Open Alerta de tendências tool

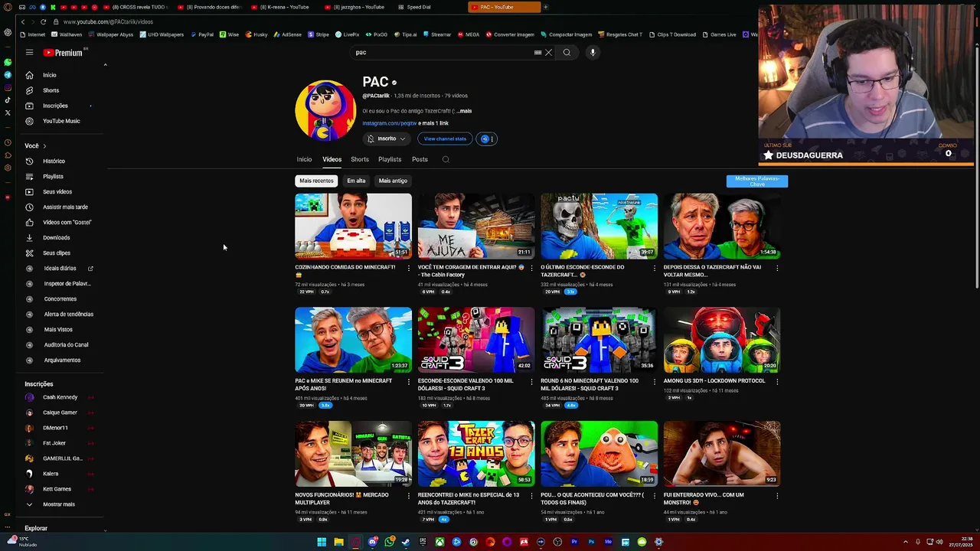click(x=68, y=315)
